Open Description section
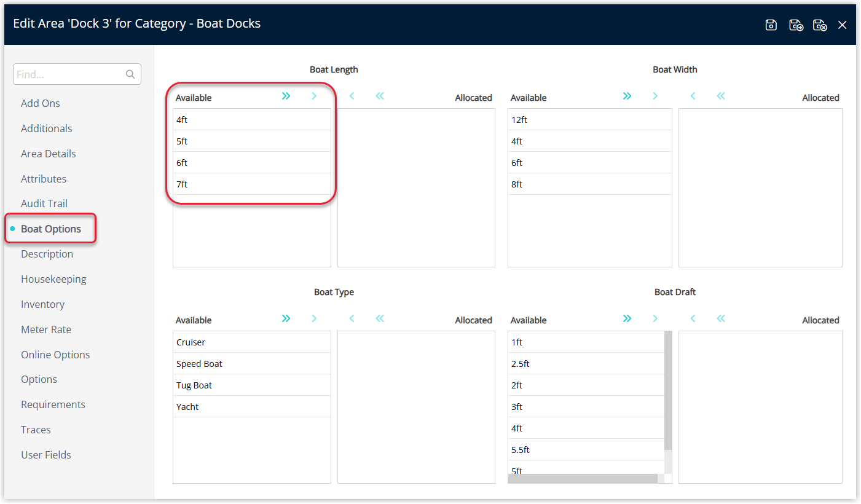Image resolution: width=861 pixels, height=504 pixels. click(47, 254)
